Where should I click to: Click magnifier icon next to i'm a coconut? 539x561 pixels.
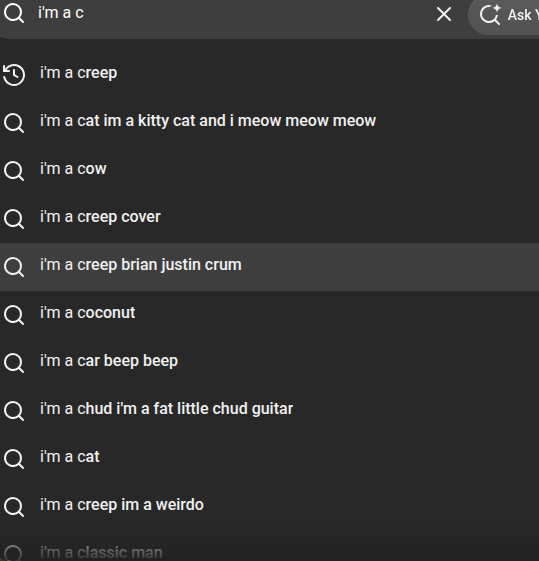click(14, 314)
